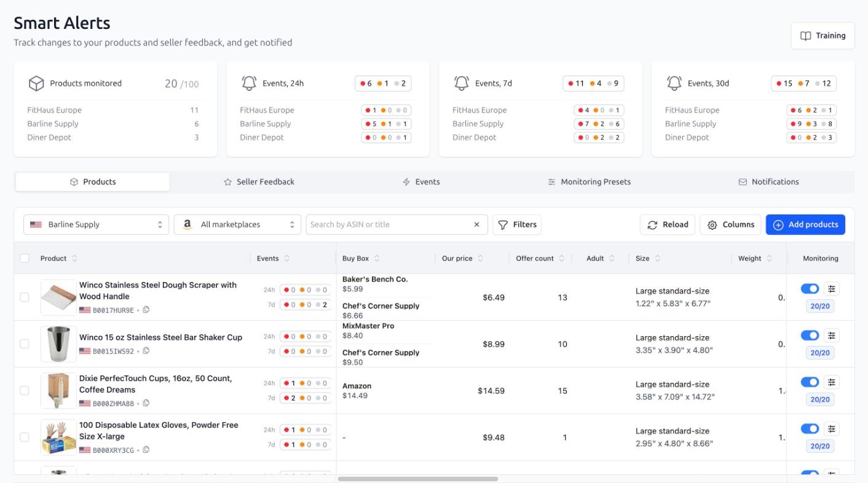
Task: Open the Barline Supply seller dropdown
Action: (97, 225)
